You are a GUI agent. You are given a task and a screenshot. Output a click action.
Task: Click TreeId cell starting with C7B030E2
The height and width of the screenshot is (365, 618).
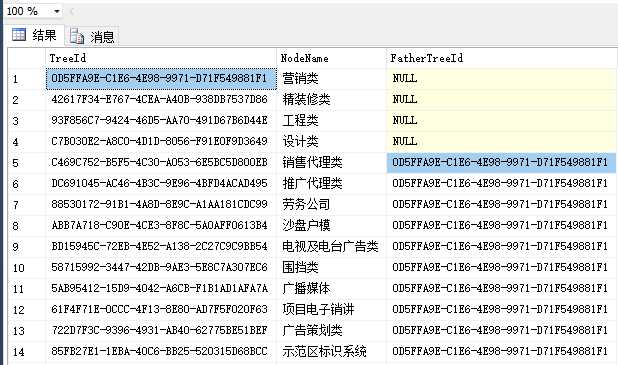coord(161,142)
